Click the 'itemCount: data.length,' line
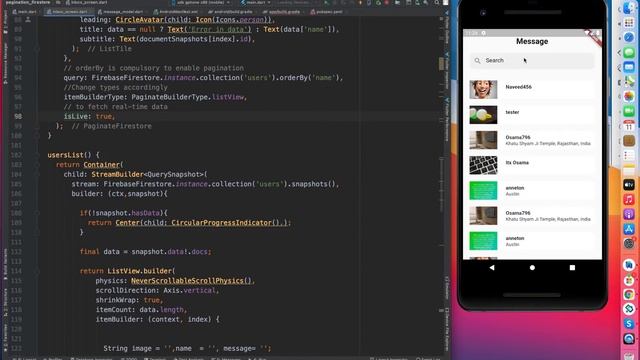Image resolution: width=640 pixels, height=360 pixels. point(141,310)
